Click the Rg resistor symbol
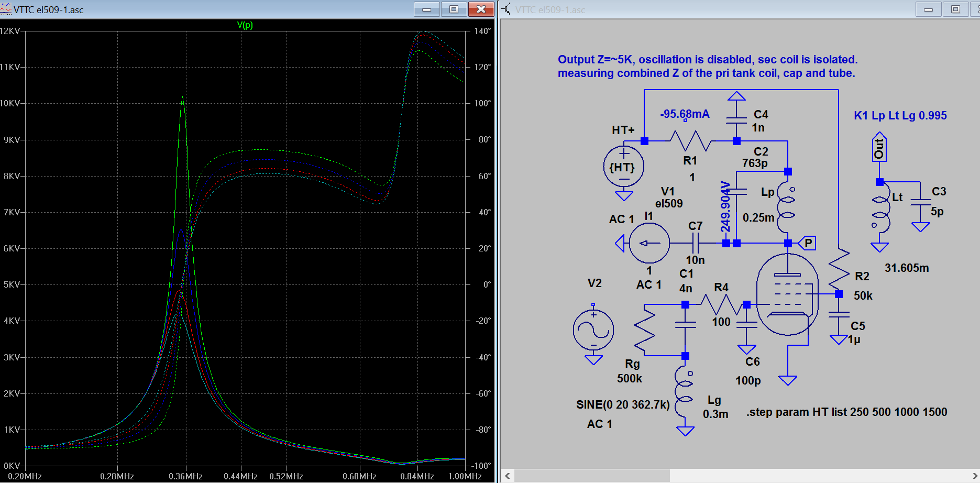This screenshot has width=980, height=483. pos(645,330)
